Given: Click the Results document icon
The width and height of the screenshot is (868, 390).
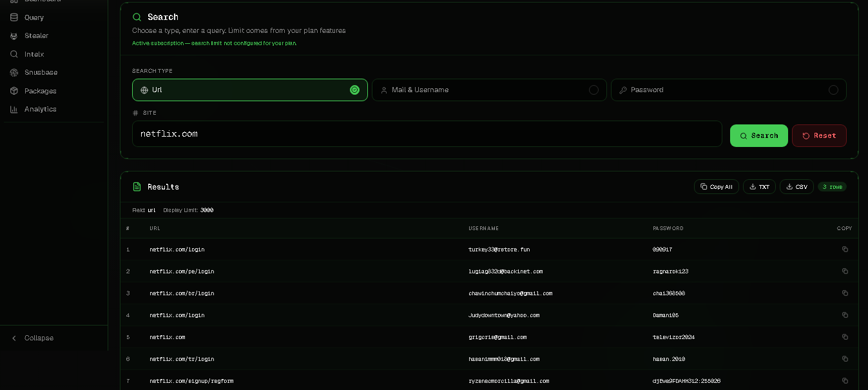Looking at the screenshot, I should tap(137, 187).
